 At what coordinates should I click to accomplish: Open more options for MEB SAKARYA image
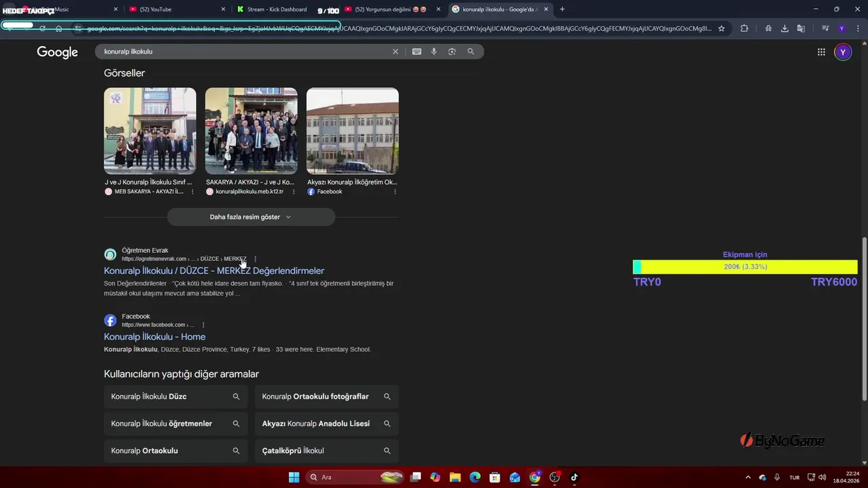193,192
